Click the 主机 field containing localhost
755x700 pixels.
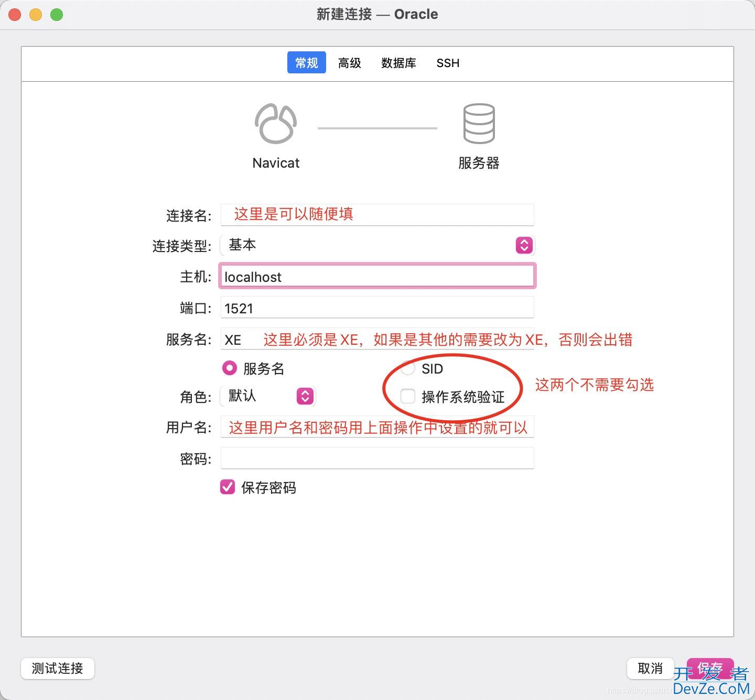pos(377,276)
